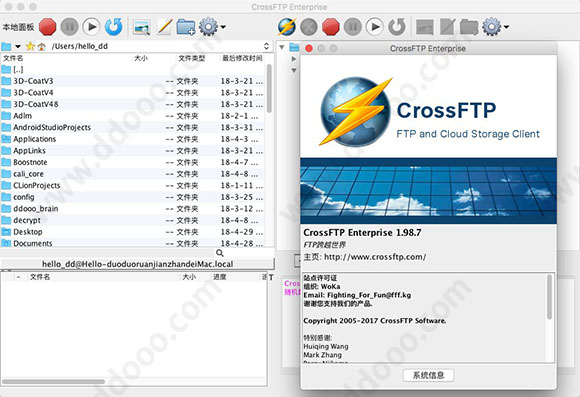
Task: Select the 3D-CoatV4 folder
Action: pyautogui.click(x=132, y=92)
